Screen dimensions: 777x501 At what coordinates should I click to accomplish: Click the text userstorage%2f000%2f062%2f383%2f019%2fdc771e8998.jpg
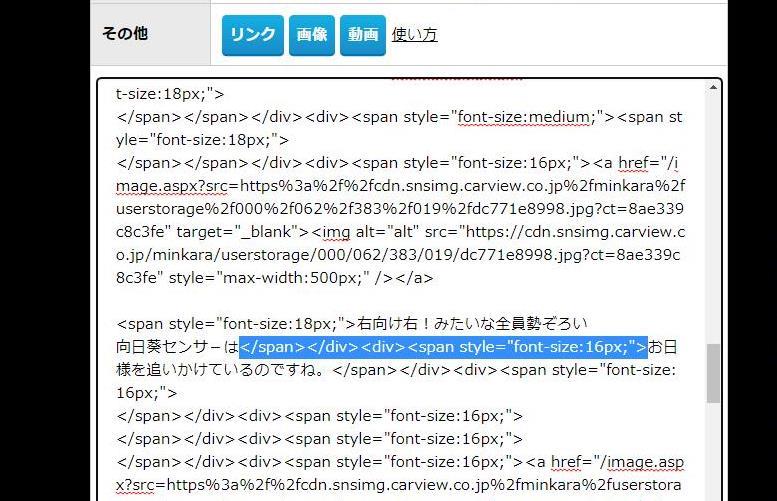point(355,209)
